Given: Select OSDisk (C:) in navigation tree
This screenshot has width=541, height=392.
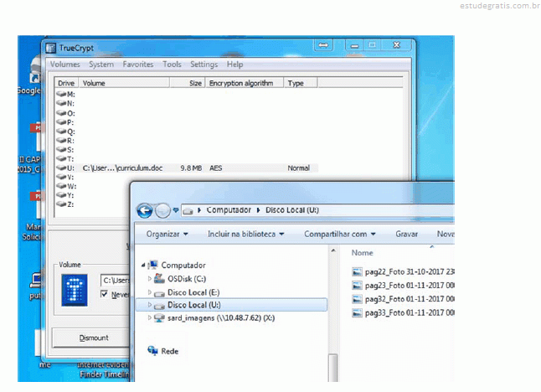Looking at the screenshot, I should [186, 279].
